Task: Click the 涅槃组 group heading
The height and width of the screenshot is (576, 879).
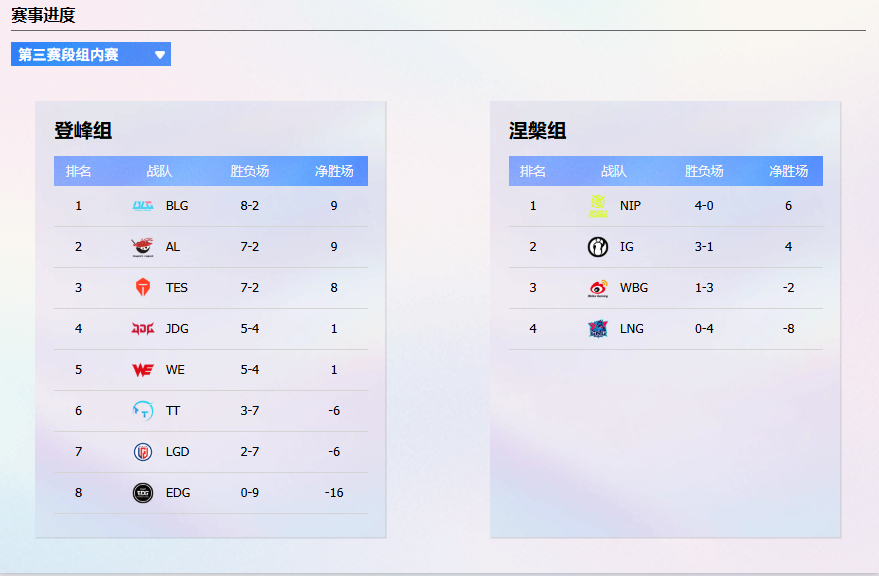Action: tap(538, 131)
